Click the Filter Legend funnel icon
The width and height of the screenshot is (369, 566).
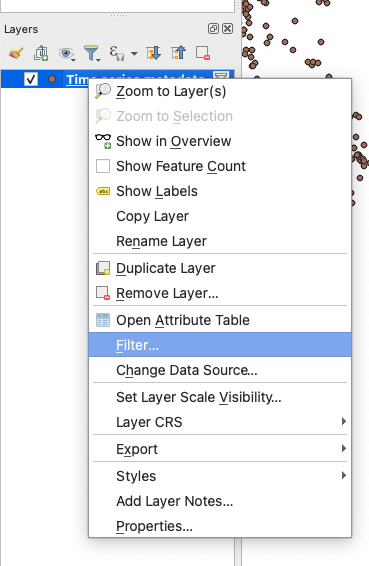point(92,53)
